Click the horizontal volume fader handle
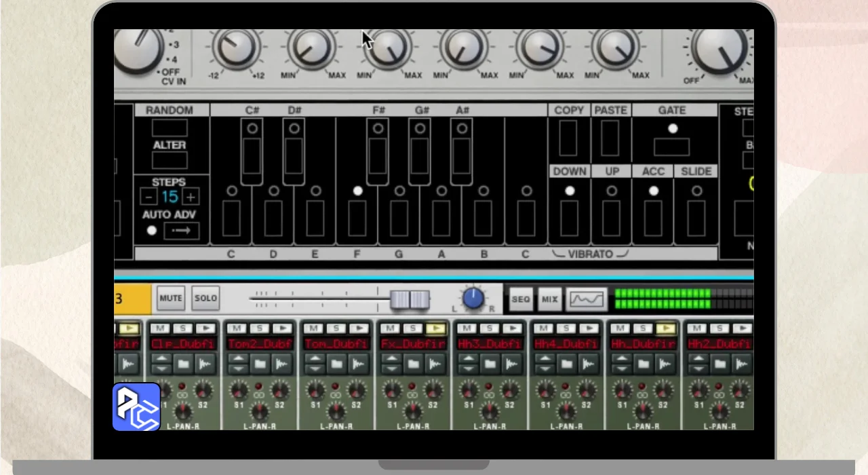This screenshot has height=475, width=868. 410,299
